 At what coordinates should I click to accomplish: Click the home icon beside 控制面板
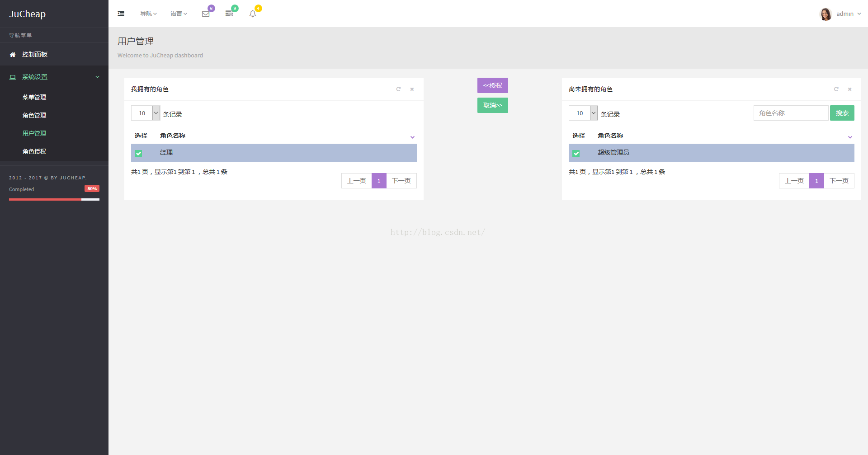coord(13,55)
